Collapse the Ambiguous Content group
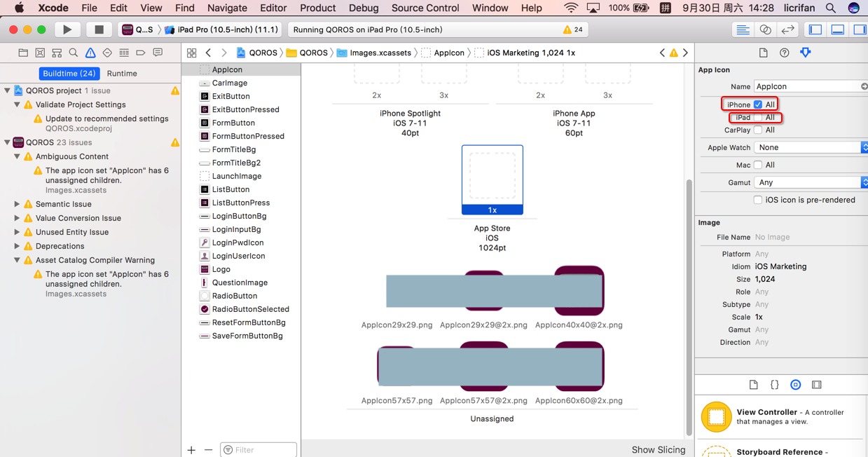 click(17, 156)
